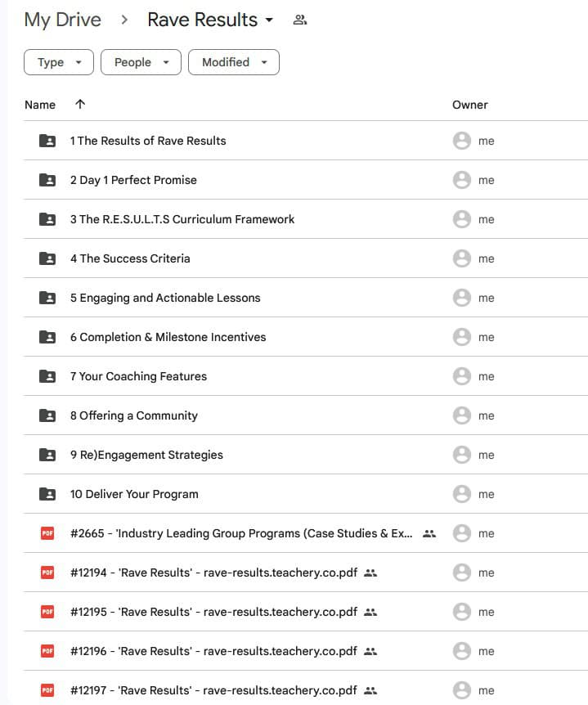Screen dimensions: 588x705
Task: Select file #12195 Rave Results PDF
Action: click(213, 612)
